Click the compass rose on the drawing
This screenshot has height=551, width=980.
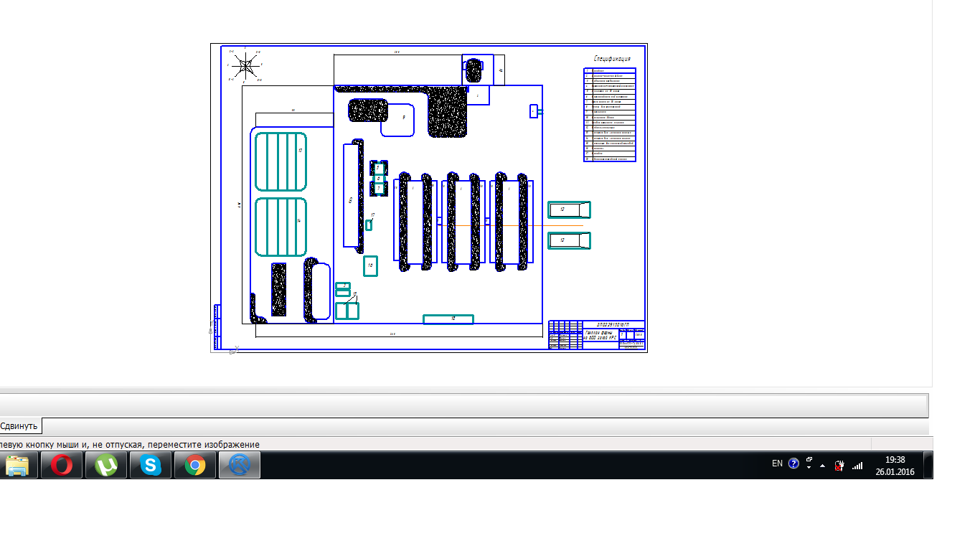245,65
